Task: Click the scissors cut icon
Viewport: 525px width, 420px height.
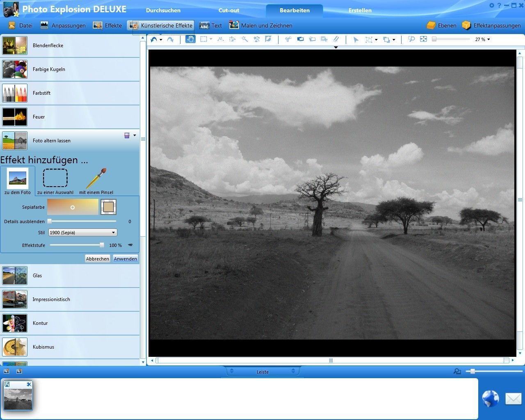Action: 288,39
